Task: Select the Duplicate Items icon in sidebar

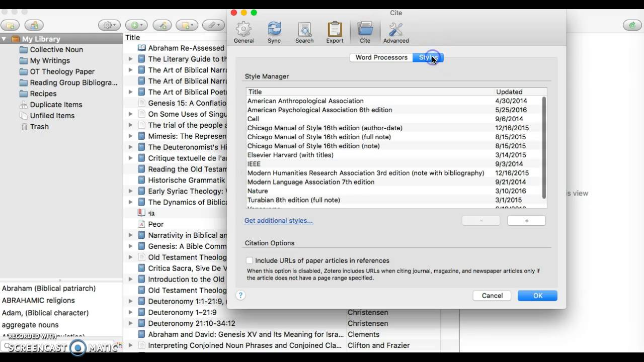Action: [24, 105]
